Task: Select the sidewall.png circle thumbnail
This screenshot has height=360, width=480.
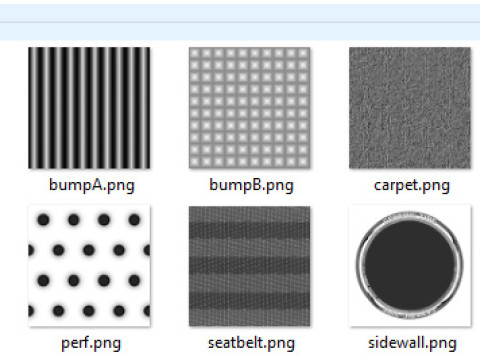Action: [410, 266]
